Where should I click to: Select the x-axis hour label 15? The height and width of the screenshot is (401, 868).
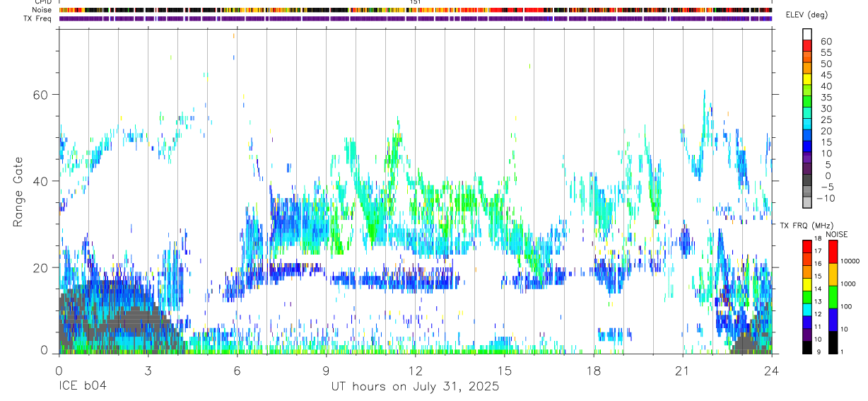click(505, 371)
